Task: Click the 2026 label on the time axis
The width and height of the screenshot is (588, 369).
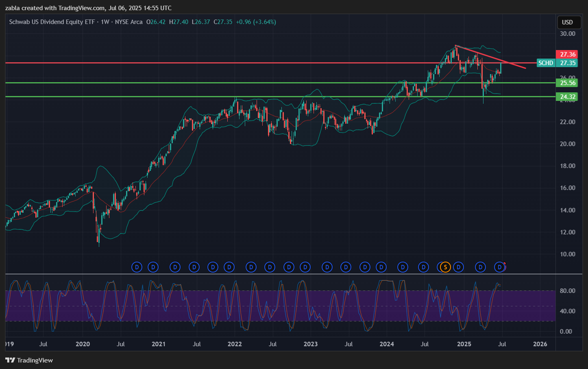Action: 540,344
